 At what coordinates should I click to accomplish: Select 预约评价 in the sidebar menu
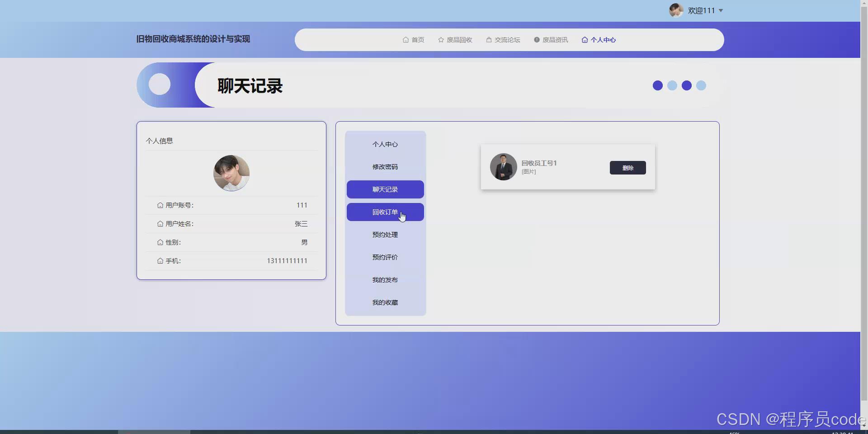385,257
